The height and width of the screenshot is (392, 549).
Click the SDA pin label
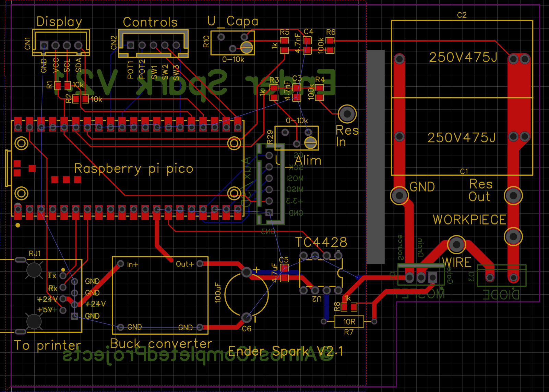[x=78, y=65]
